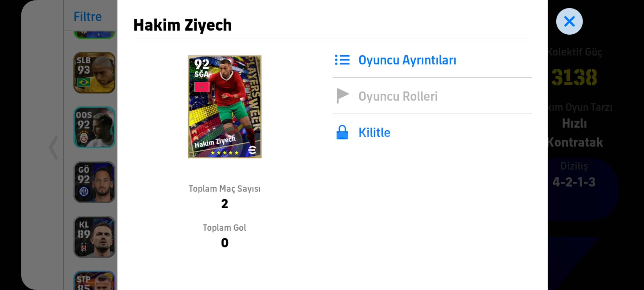Image resolution: width=644 pixels, height=290 pixels.
Task: Click the Morocco flag on the player card
Action: [x=202, y=87]
